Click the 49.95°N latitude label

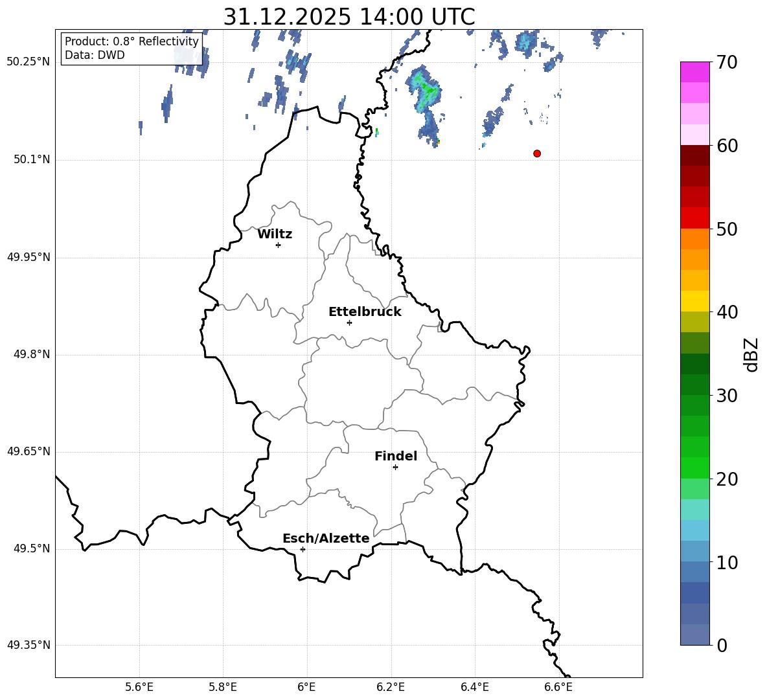[x=29, y=257]
